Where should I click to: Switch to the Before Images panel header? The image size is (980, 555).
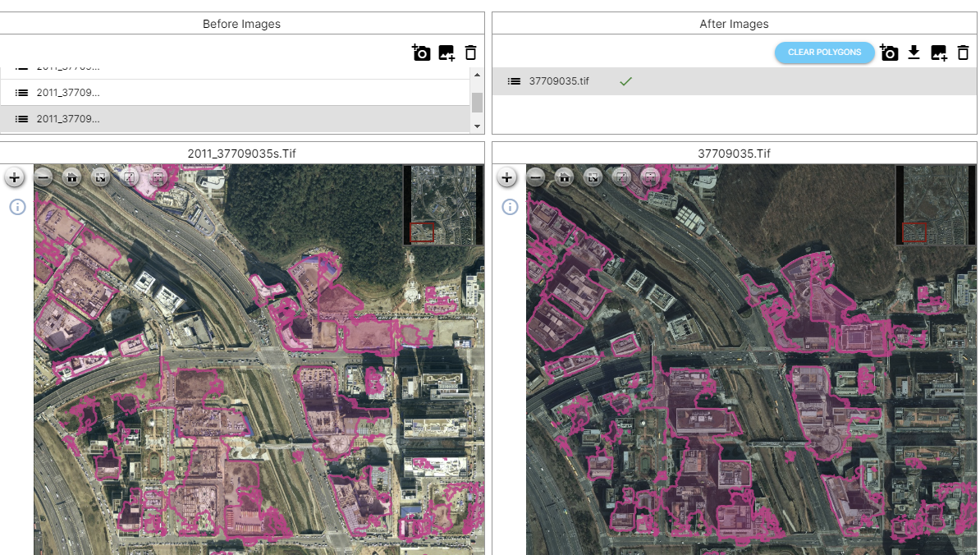241,24
